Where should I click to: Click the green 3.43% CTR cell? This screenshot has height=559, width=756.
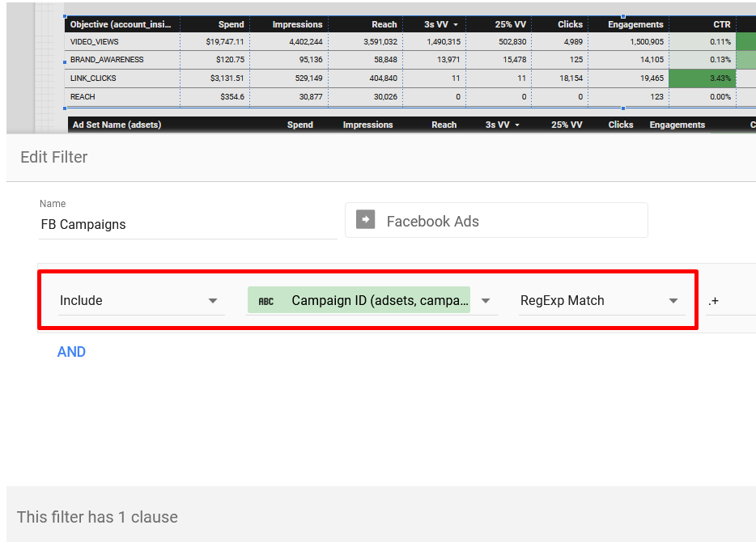701,78
